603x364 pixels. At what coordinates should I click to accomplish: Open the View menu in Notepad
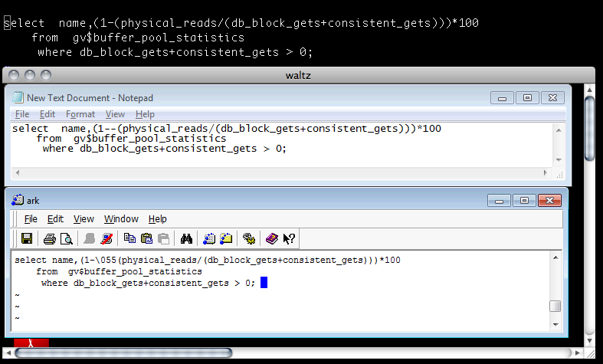[116, 114]
